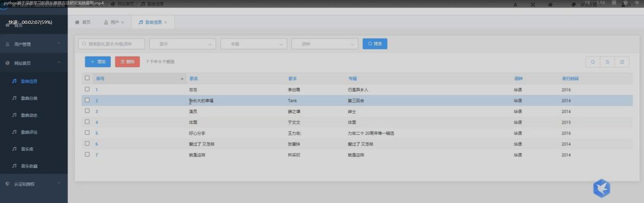
Task: Open record link number 1
Action: 97,90
